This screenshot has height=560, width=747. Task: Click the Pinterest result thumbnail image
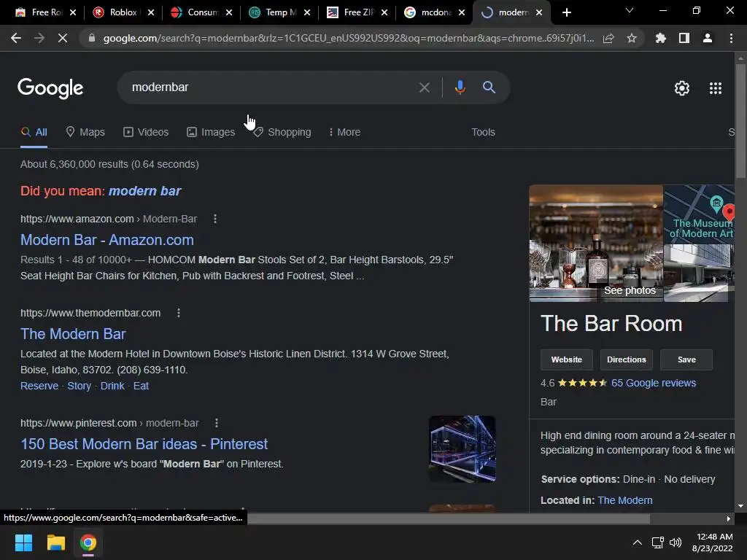462,448
